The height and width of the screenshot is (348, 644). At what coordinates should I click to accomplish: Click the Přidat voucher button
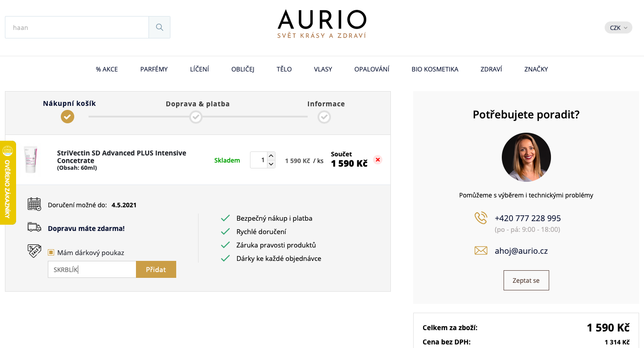(156, 269)
